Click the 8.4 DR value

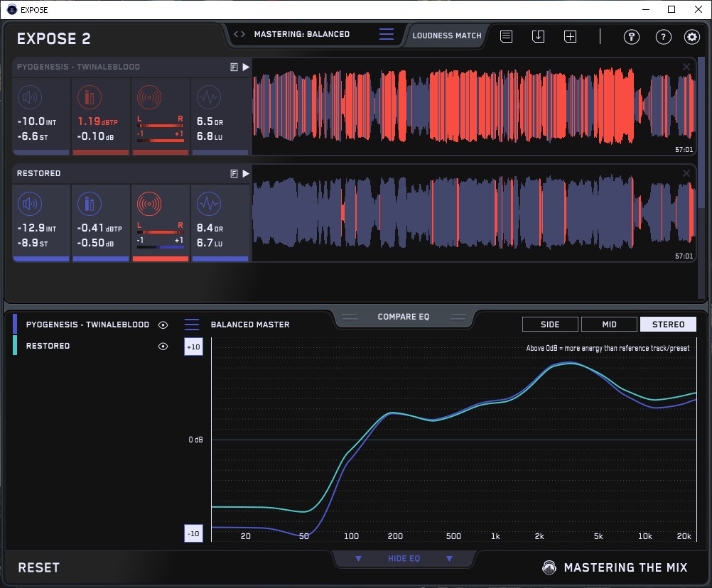pos(210,228)
